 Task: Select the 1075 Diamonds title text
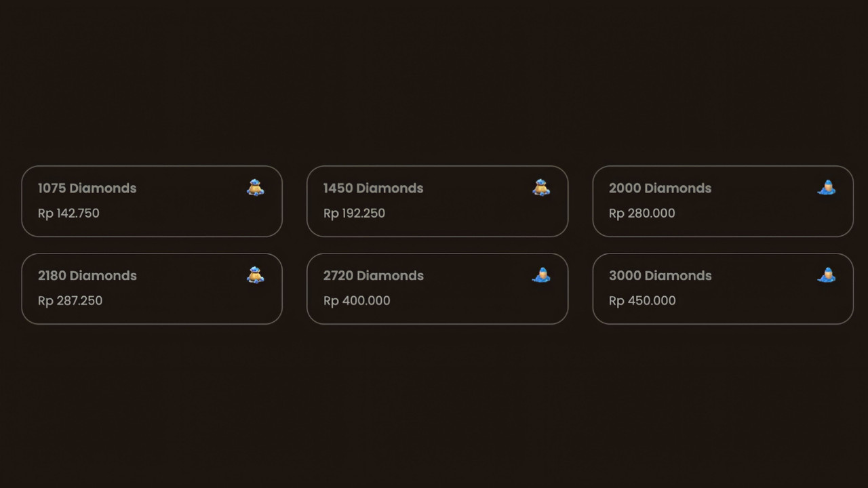tap(87, 188)
